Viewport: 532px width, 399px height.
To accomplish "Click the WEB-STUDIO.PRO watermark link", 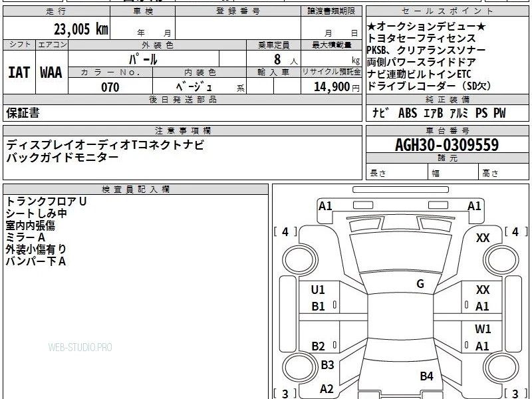I will pos(80,347).
